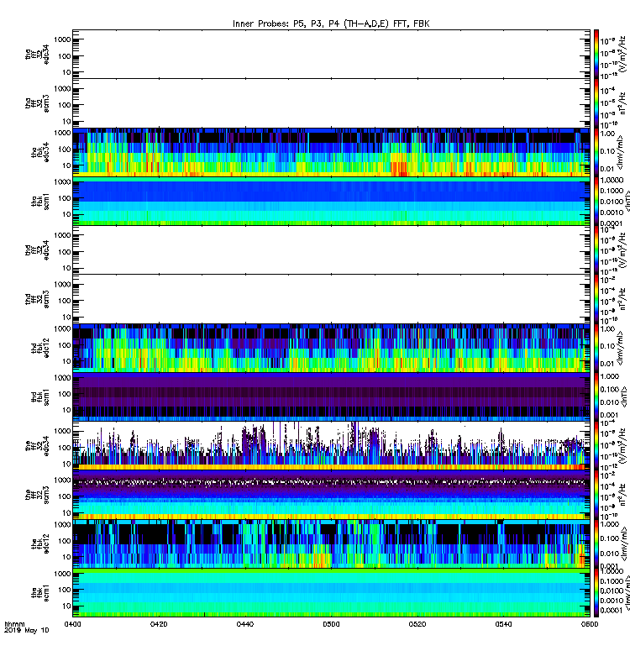The width and height of the screenshot is (630, 672).
Task: Select the 'the fff 32 edc34' panel label
Action: click(37, 446)
